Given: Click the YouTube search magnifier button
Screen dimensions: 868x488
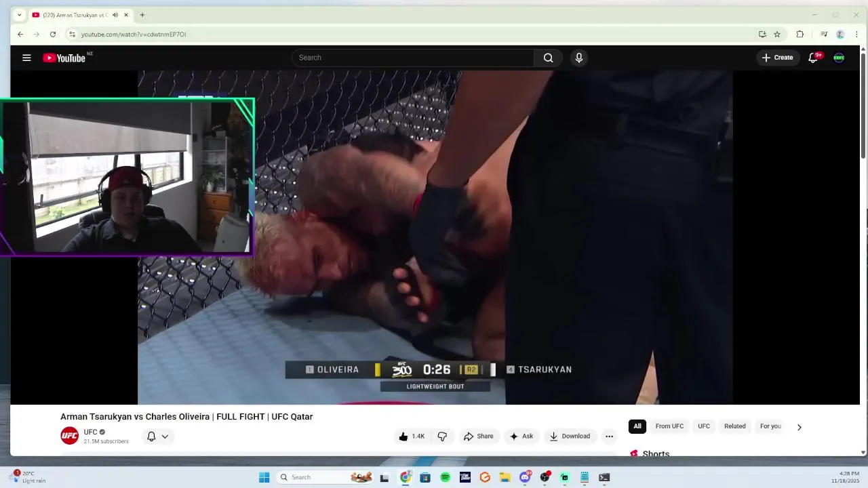Looking at the screenshot, I should [x=548, y=58].
